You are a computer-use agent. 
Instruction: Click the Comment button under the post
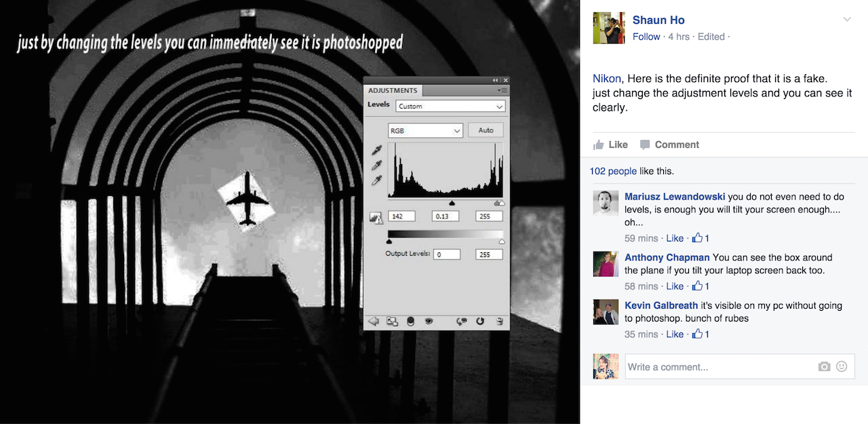(x=669, y=144)
